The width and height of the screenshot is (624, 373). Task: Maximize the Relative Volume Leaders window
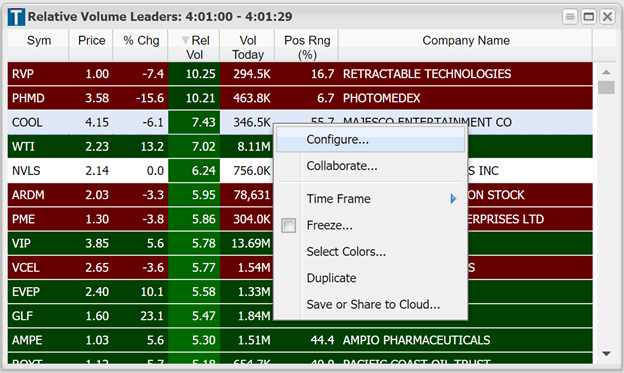(589, 17)
